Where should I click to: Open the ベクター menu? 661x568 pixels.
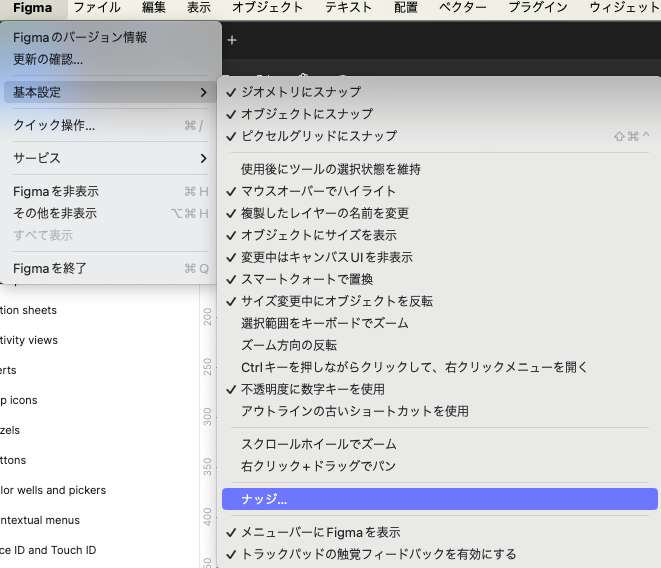[463, 8]
